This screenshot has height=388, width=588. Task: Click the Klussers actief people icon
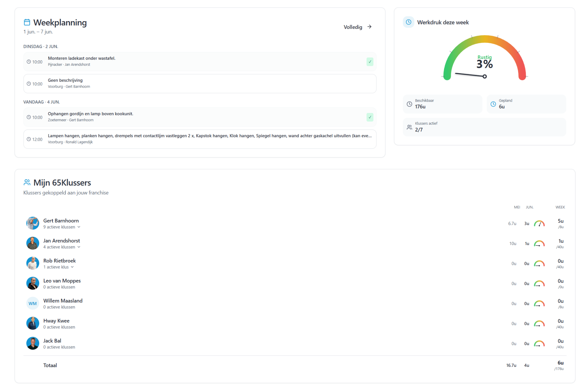409,127
